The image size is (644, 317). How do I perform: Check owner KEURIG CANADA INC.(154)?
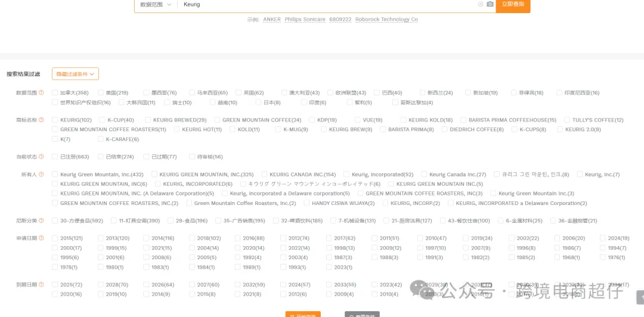[x=265, y=174]
